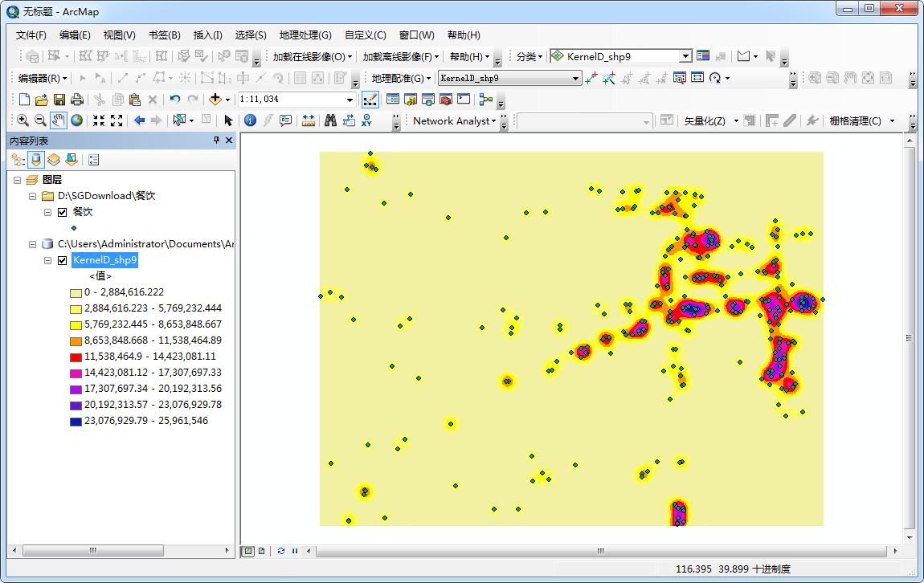Switch table of contents to List By Source
924x583 pixels.
37,159
